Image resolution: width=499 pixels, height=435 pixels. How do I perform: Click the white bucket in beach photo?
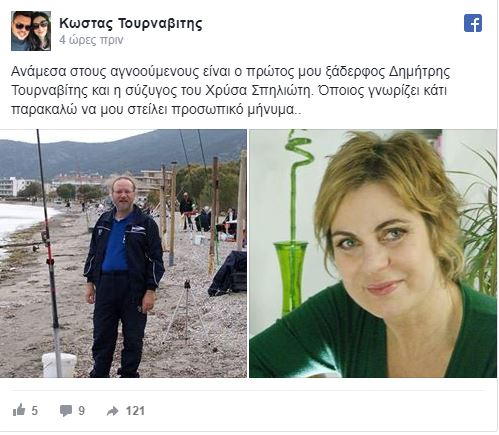[59, 364]
